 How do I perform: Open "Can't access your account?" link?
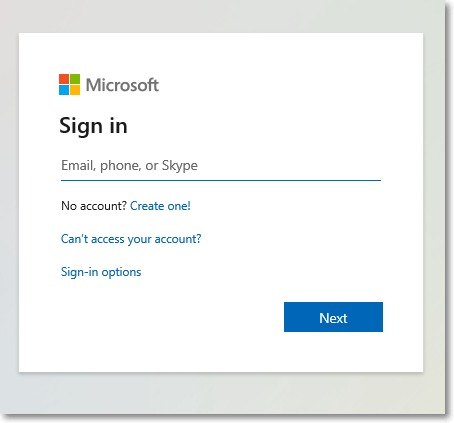tap(131, 239)
